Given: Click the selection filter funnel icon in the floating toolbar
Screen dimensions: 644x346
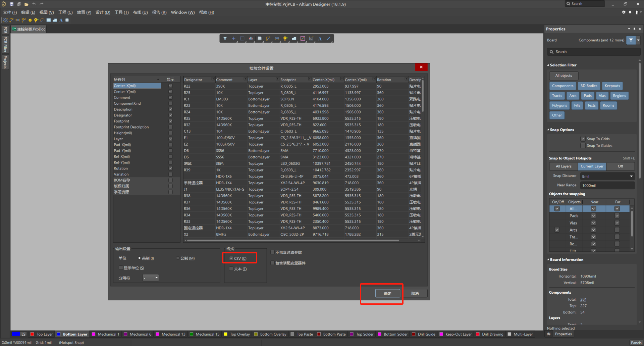Looking at the screenshot, I should [225, 39].
